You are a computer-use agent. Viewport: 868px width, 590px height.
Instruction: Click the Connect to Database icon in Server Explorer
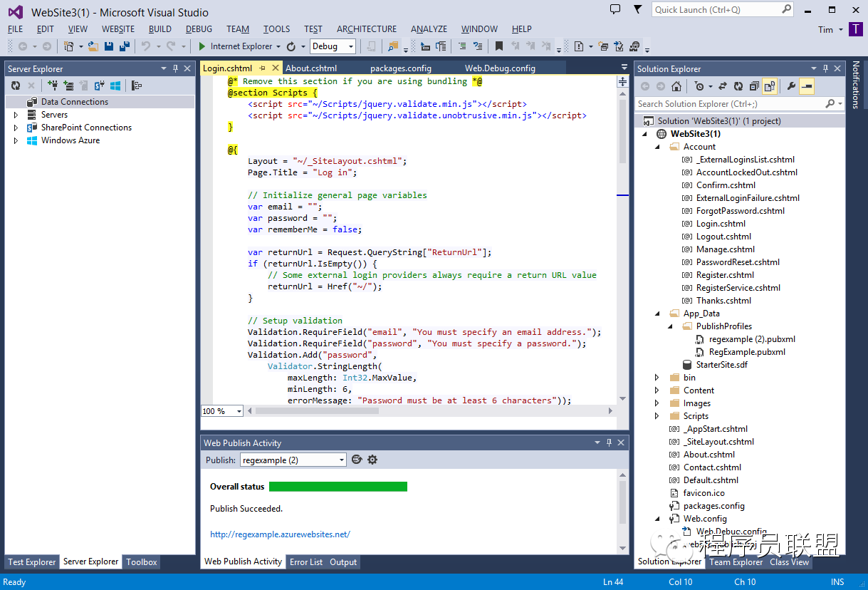coord(53,86)
